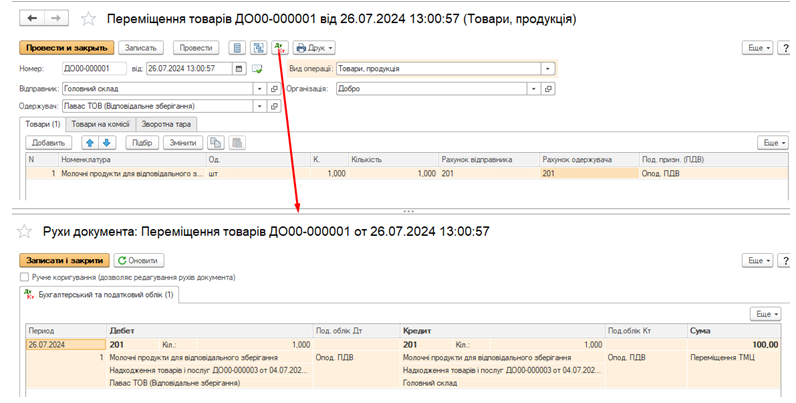Image resolution: width=796 pixels, height=403 pixels.
Task: Open document movements (Дт/Кт) icon
Action: click(277, 47)
